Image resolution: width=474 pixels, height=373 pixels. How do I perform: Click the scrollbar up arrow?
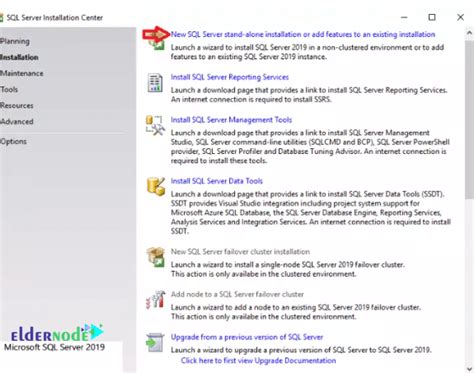tap(469, 33)
